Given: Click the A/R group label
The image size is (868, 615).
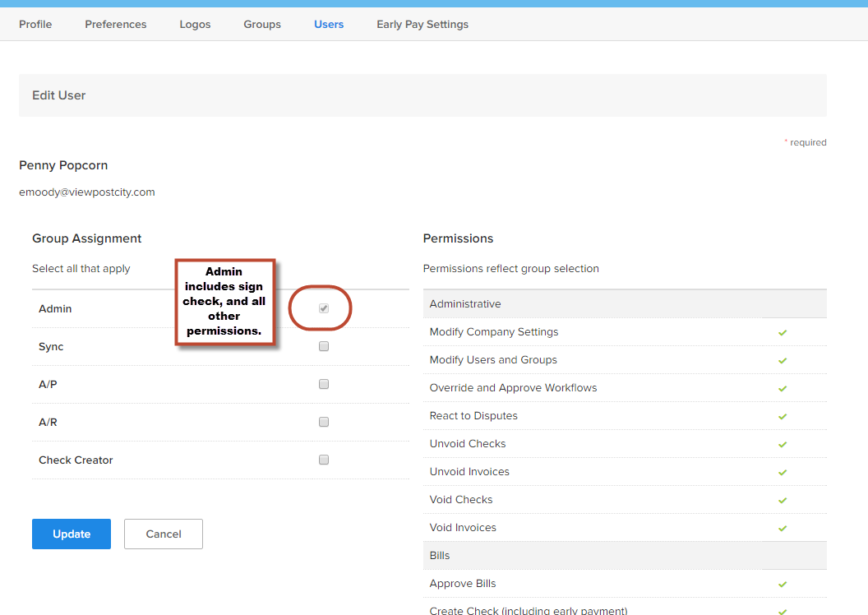Looking at the screenshot, I should pyautogui.click(x=48, y=423).
